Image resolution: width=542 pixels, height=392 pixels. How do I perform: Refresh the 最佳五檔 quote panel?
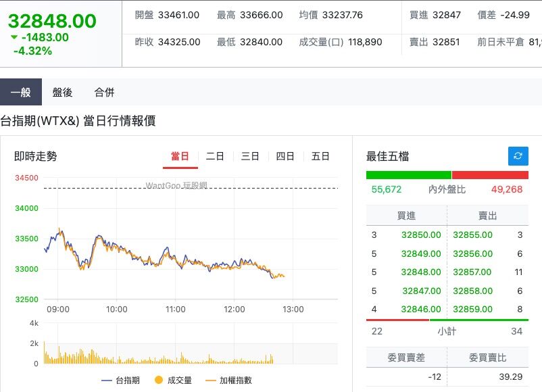pyautogui.click(x=518, y=156)
